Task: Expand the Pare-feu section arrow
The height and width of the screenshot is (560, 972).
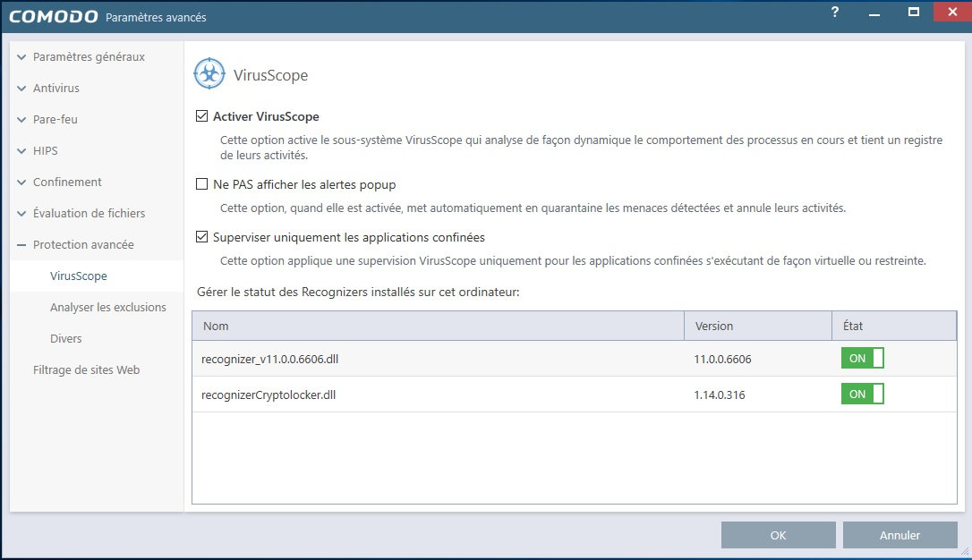Action: tap(22, 120)
